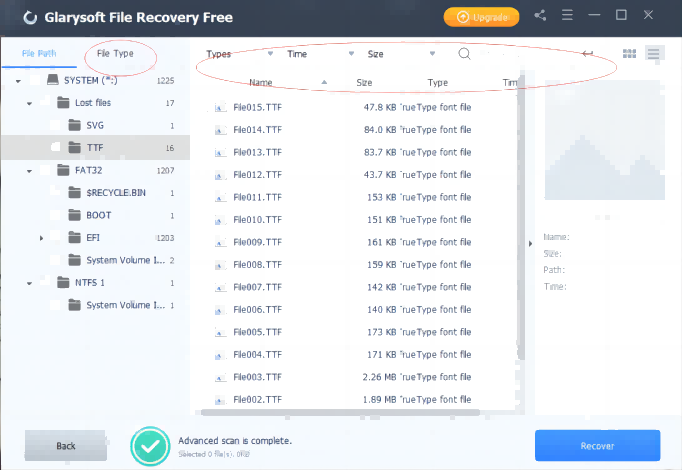Click the blue Recover button
682x470 pixels.
[597, 446]
